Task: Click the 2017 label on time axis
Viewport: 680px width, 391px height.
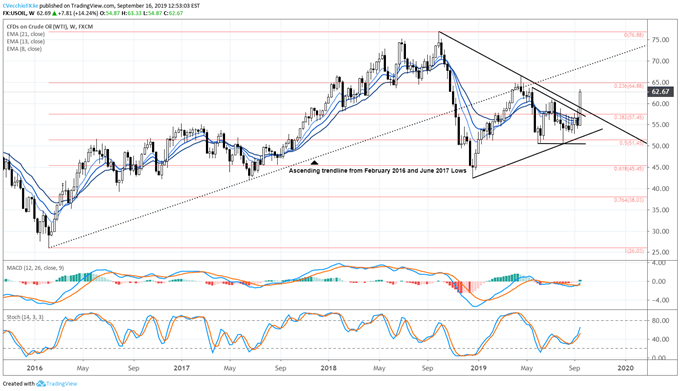Action: (181, 368)
